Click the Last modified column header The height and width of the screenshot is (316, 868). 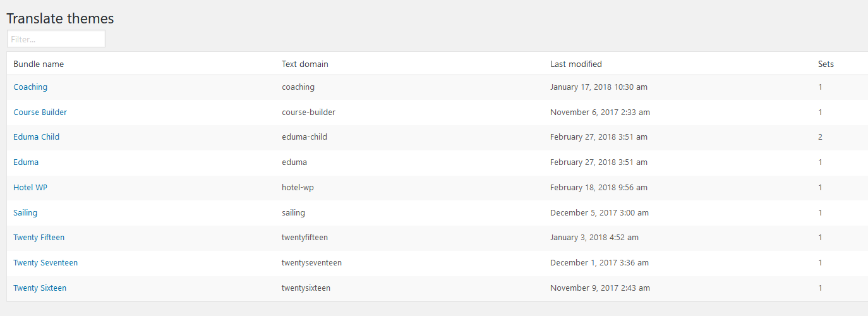(576, 64)
